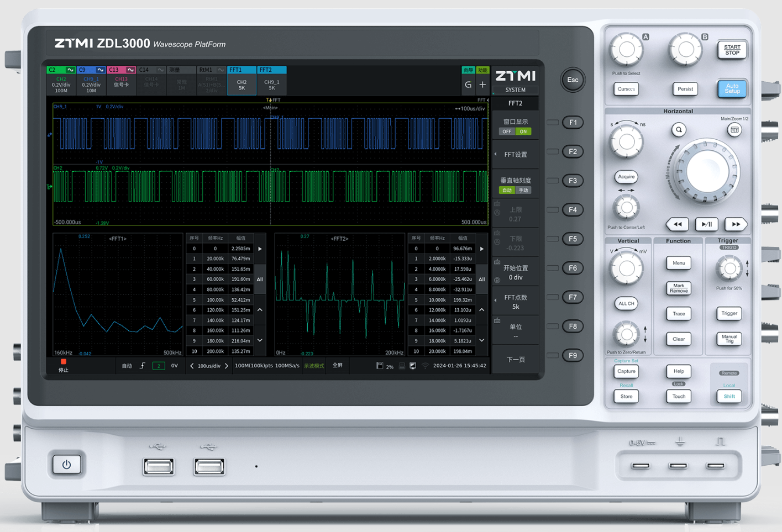The width and height of the screenshot is (782, 532).
Task: Push the START STOP button
Action: click(x=732, y=50)
